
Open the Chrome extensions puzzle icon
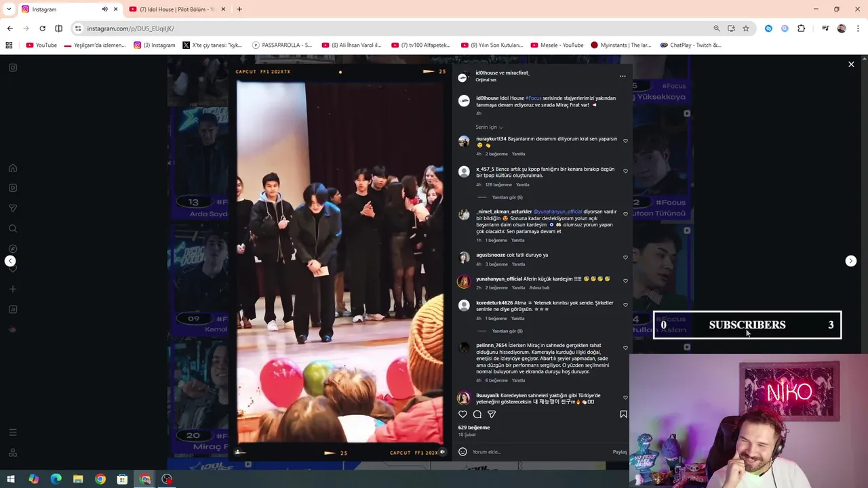801,28
